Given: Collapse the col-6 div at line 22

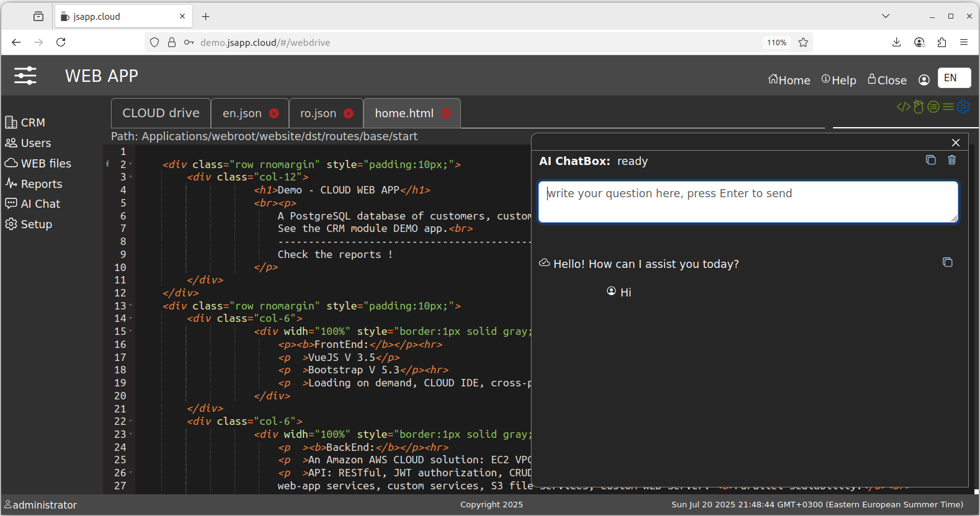Looking at the screenshot, I should [131, 422].
